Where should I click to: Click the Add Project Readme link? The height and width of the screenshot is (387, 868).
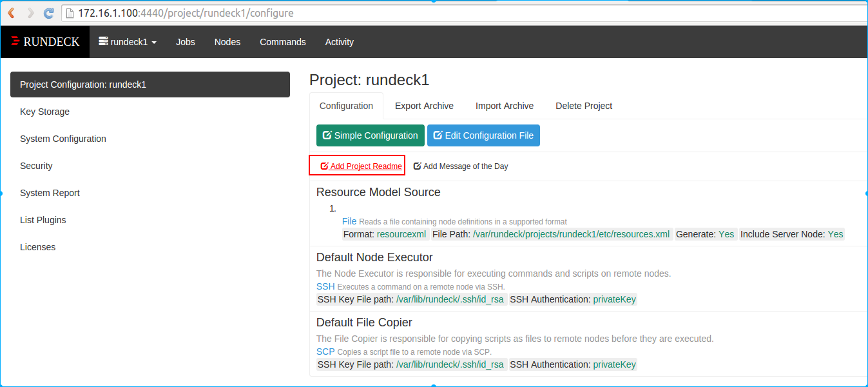362,166
